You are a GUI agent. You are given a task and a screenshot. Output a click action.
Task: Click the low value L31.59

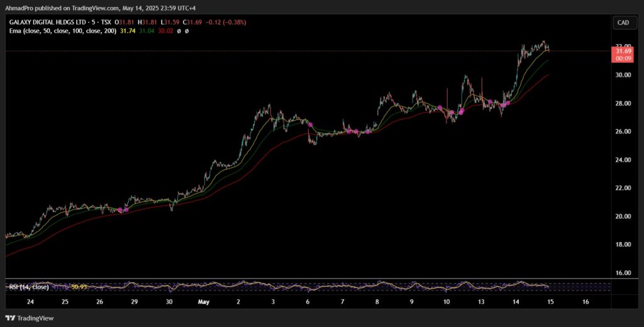[x=170, y=23]
